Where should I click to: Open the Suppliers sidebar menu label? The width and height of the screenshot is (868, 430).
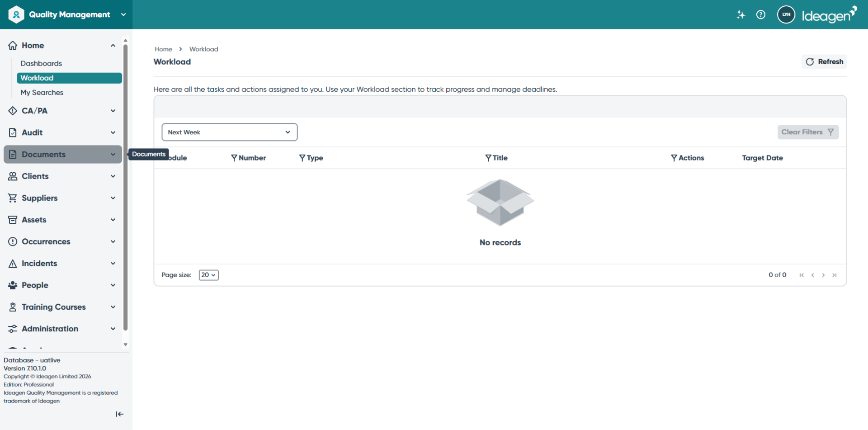pos(40,198)
